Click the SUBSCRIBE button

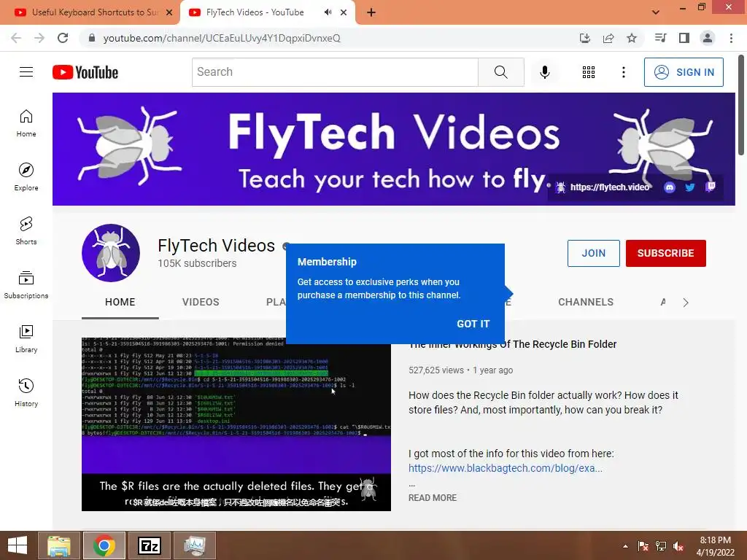click(665, 253)
